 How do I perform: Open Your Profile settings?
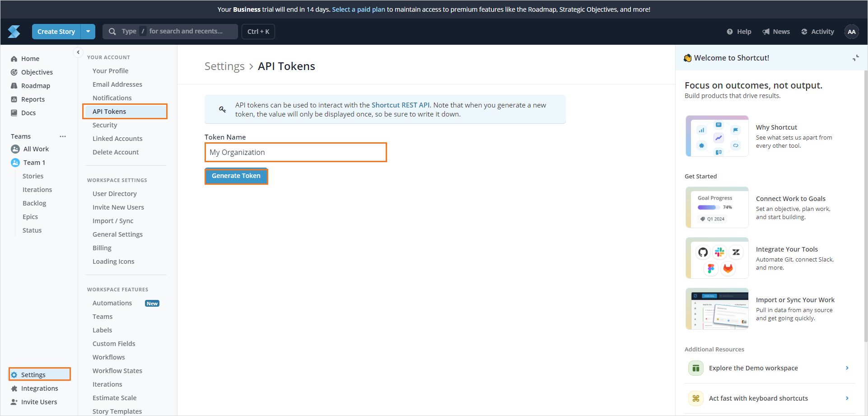coord(110,71)
